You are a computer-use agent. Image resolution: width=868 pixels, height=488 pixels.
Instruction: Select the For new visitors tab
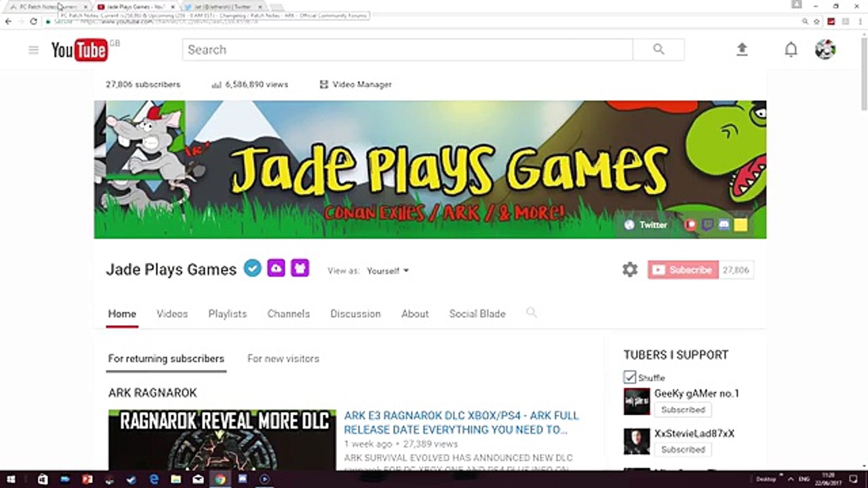[283, 359]
